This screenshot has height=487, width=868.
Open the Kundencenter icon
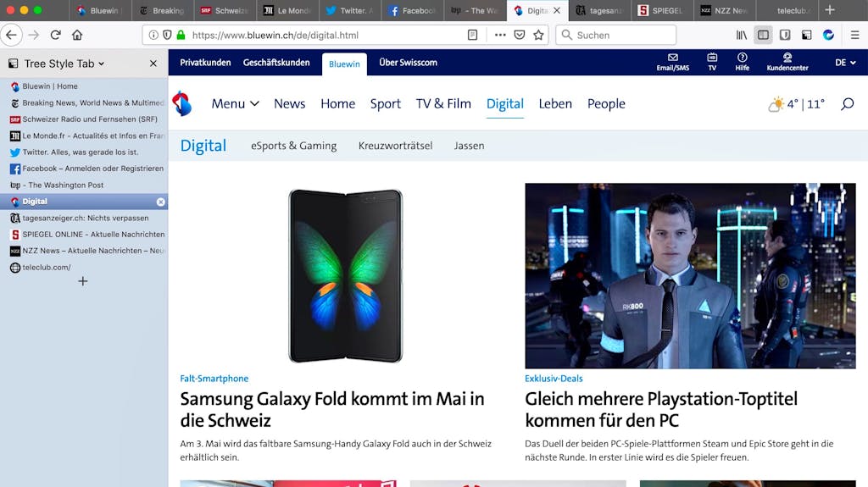click(787, 62)
